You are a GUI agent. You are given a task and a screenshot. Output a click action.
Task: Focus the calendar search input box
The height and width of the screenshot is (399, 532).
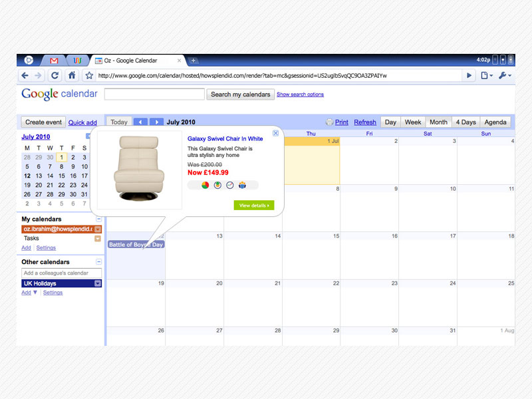pyautogui.click(x=154, y=94)
